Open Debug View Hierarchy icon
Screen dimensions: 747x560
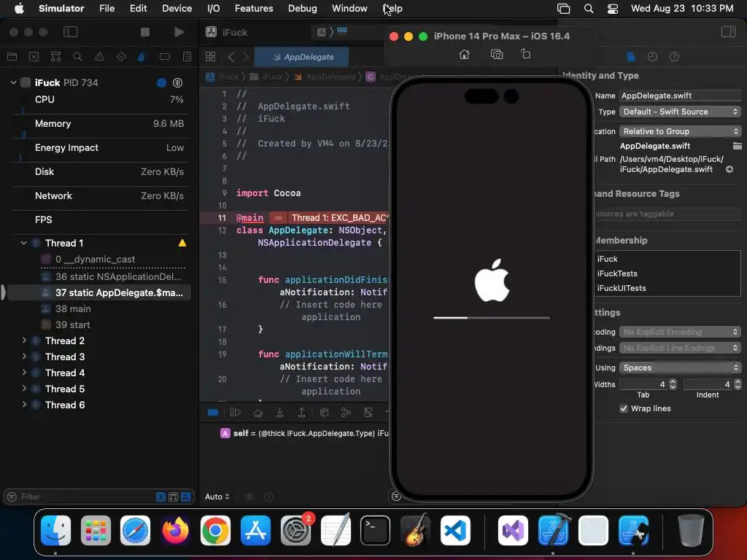point(324,413)
